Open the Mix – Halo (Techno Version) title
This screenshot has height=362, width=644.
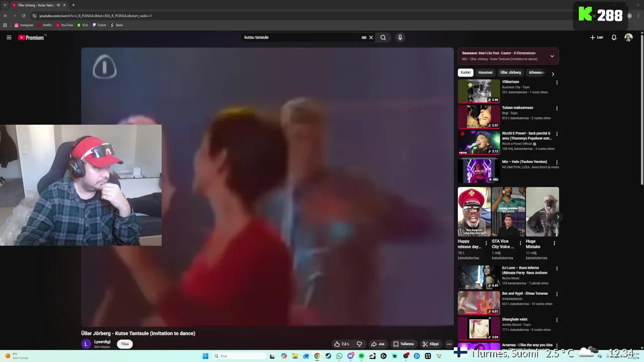pyautogui.click(x=524, y=162)
